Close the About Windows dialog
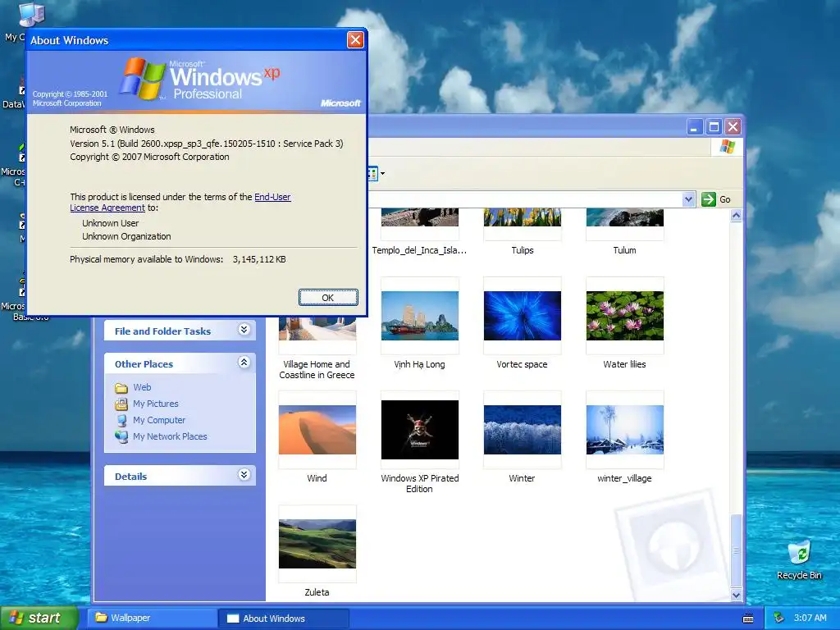This screenshot has height=630, width=840. pyautogui.click(x=355, y=39)
